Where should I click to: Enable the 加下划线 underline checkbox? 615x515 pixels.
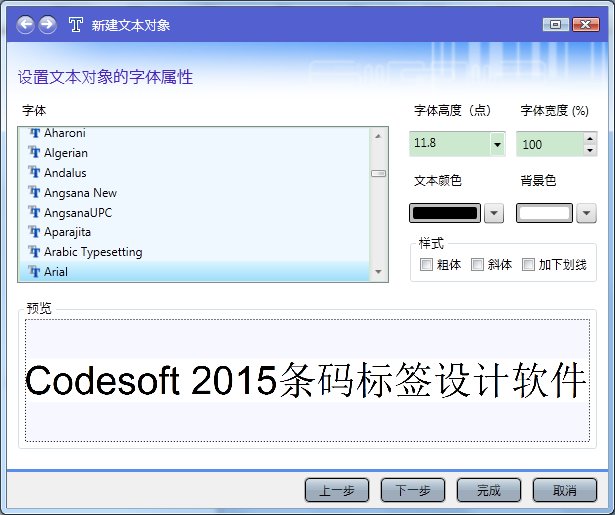pyautogui.click(x=528, y=264)
